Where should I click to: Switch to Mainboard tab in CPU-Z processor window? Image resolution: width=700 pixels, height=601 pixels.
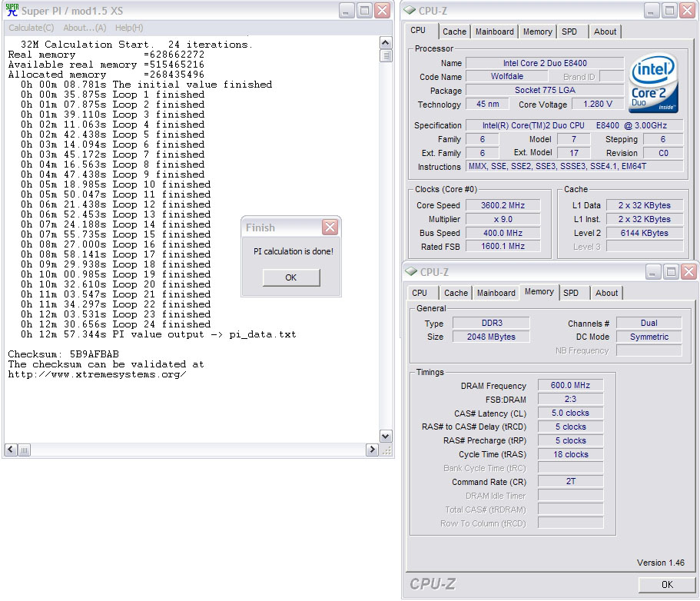pos(494,32)
